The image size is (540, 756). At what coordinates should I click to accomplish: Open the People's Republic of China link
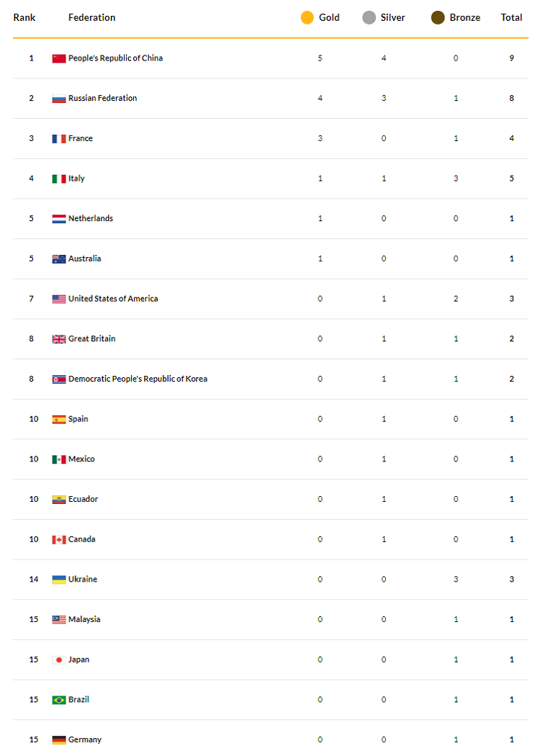tap(115, 58)
